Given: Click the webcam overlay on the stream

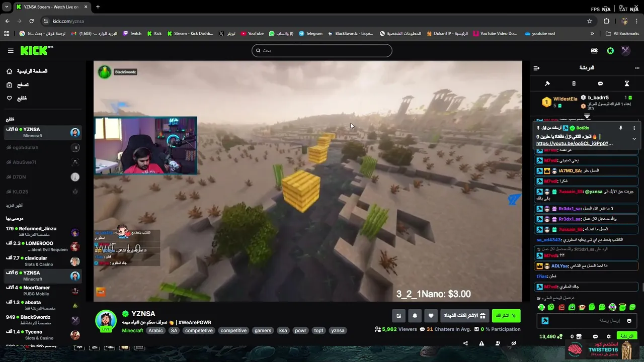Looking at the screenshot, I should click(145, 146).
